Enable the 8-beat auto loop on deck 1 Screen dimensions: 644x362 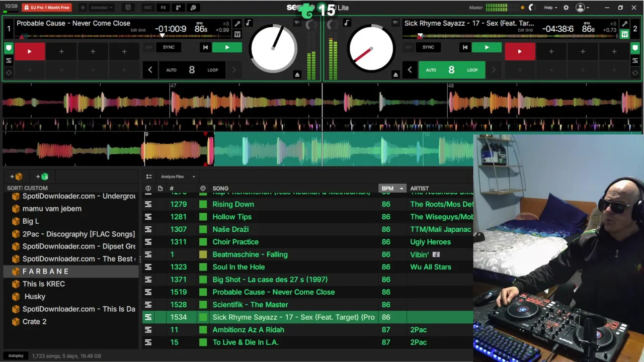pos(192,70)
